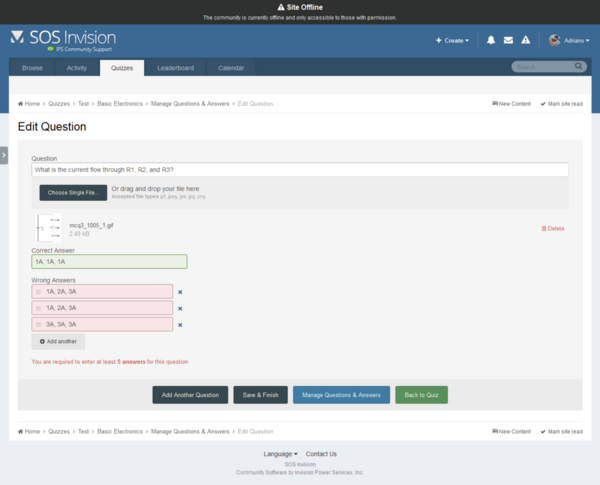Expand the left side panel arrow
The image size is (600, 485).
[x=4, y=155]
